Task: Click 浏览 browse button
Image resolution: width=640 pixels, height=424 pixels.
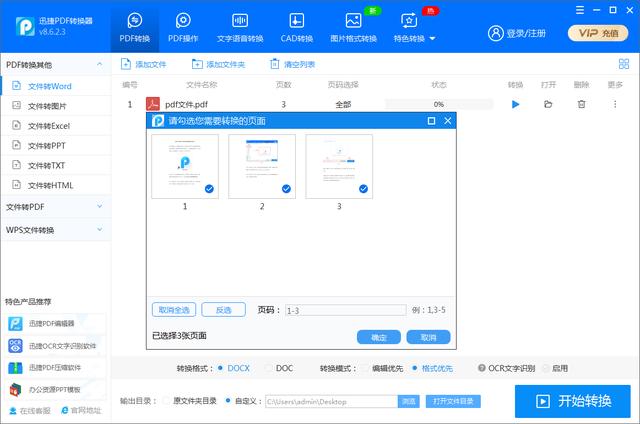Action: click(x=409, y=402)
